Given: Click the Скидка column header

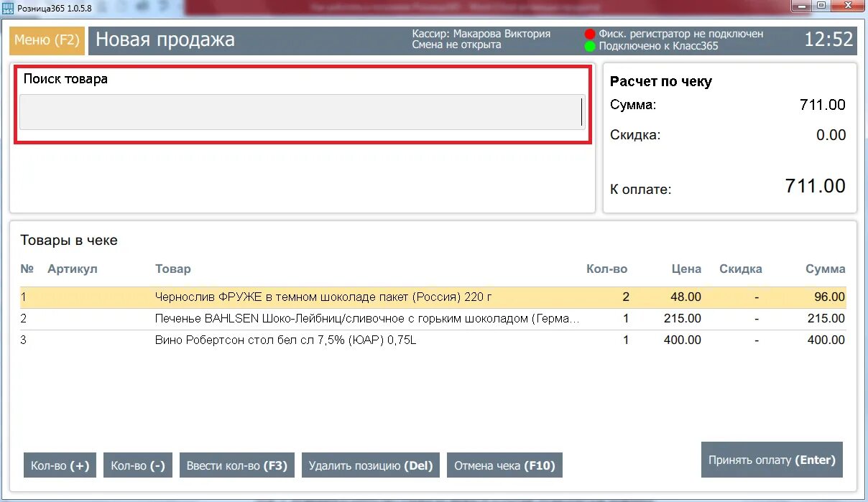Looking at the screenshot, I should tap(741, 269).
